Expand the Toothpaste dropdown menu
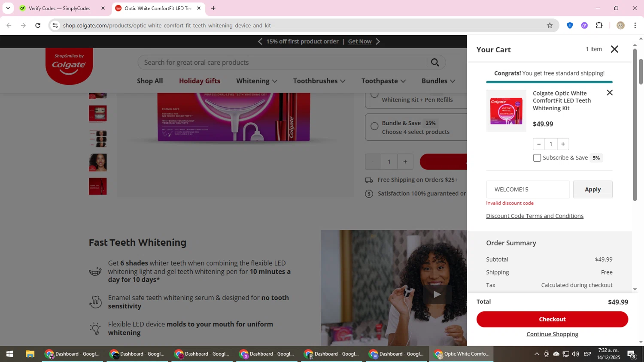 (x=383, y=81)
